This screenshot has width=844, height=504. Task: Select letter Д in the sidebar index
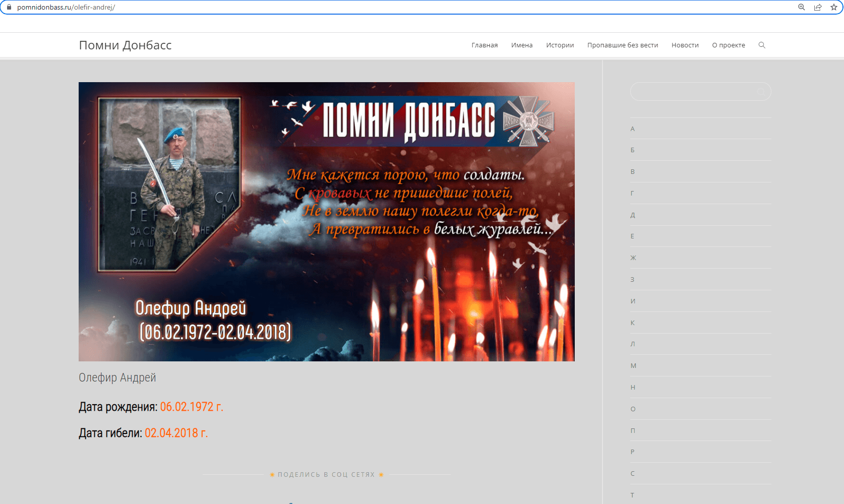coord(633,215)
